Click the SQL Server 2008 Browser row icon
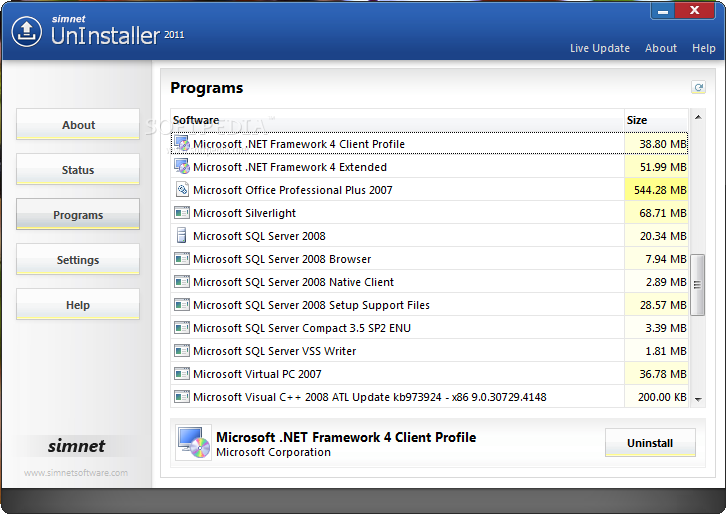The width and height of the screenshot is (726, 514). click(x=182, y=258)
